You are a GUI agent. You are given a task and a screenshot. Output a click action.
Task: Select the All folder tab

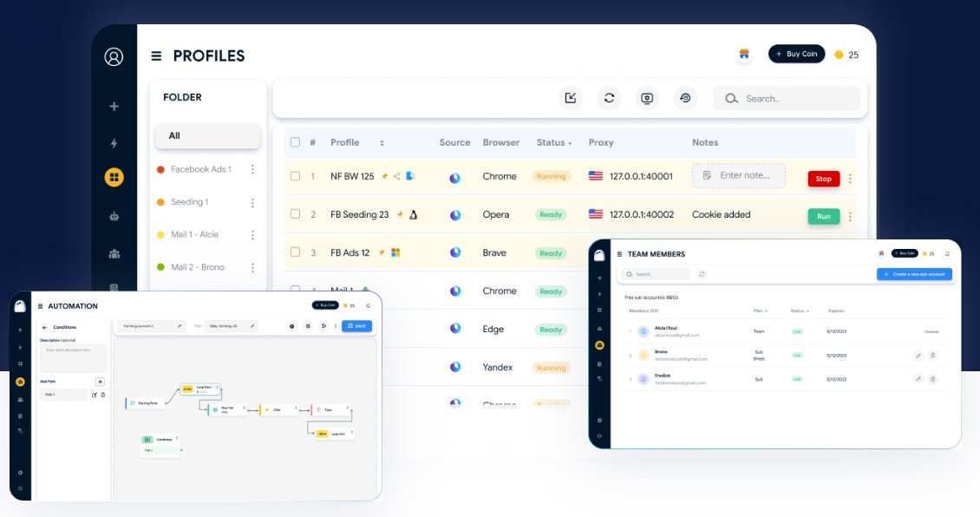coord(207,136)
